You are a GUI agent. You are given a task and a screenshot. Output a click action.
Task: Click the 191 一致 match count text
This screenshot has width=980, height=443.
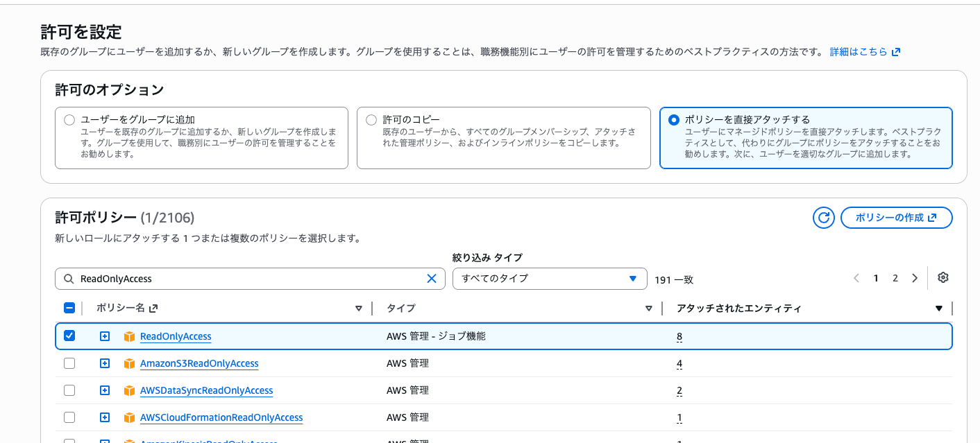point(674,279)
